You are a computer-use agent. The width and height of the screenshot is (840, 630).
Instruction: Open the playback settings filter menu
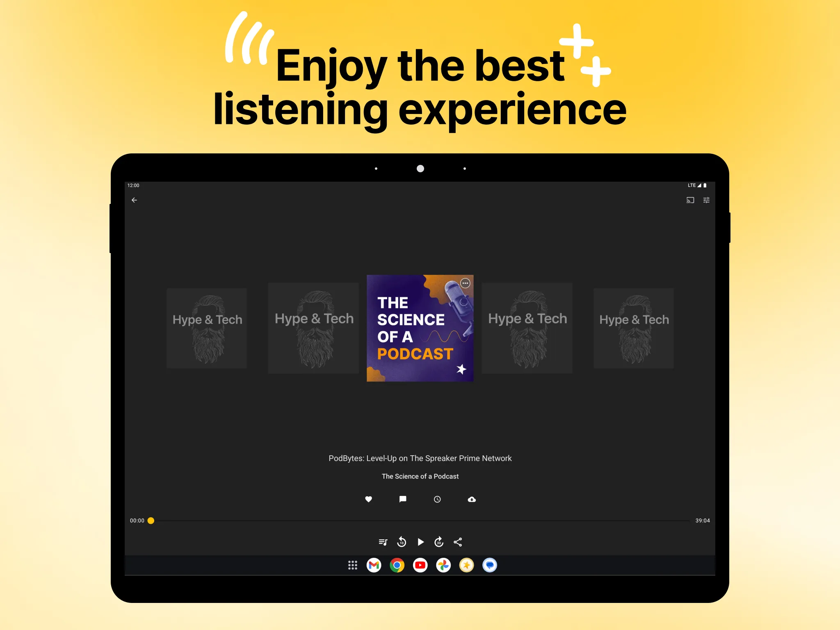[706, 201]
